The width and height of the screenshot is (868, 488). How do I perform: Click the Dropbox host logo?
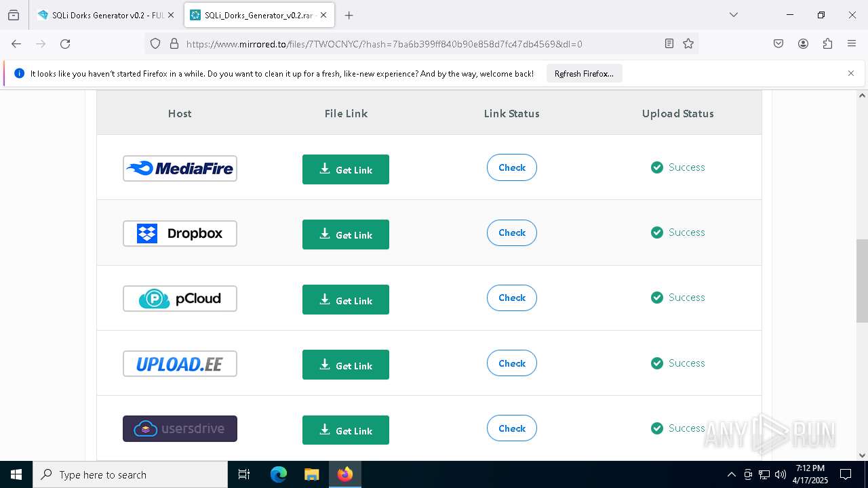180,233
